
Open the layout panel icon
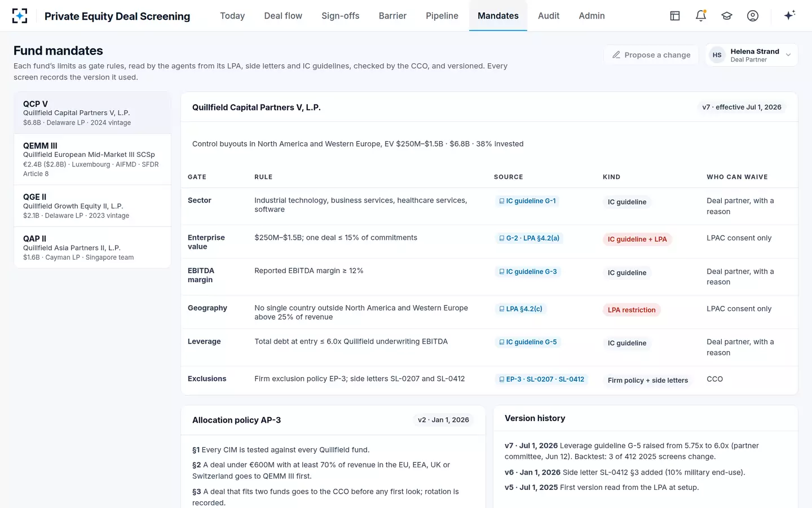pyautogui.click(x=675, y=16)
